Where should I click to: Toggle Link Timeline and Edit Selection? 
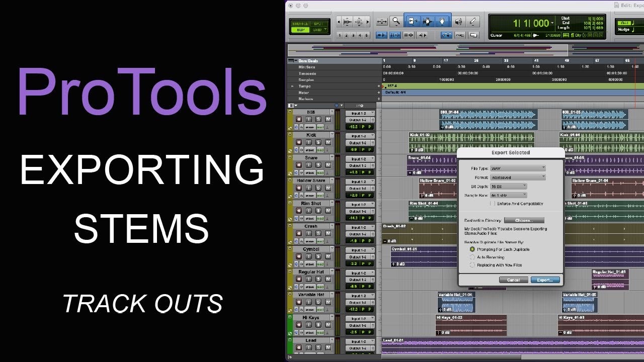tap(395, 35)
